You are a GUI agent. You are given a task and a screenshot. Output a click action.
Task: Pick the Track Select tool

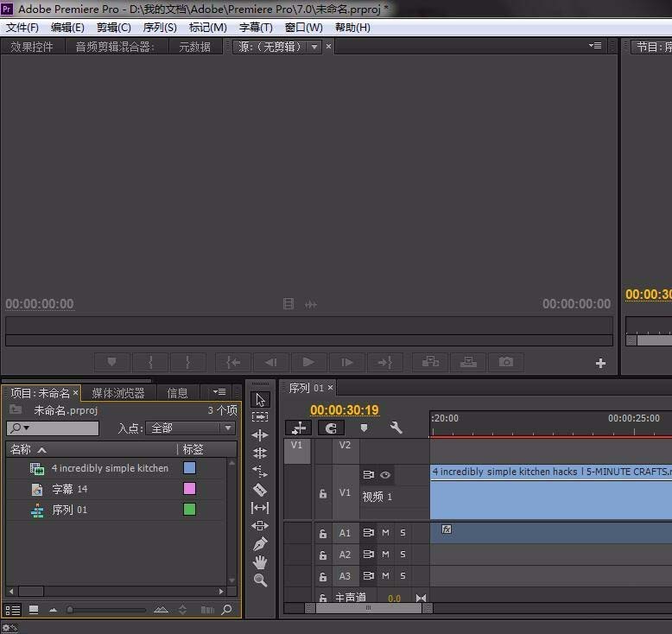tap(260, 417)
